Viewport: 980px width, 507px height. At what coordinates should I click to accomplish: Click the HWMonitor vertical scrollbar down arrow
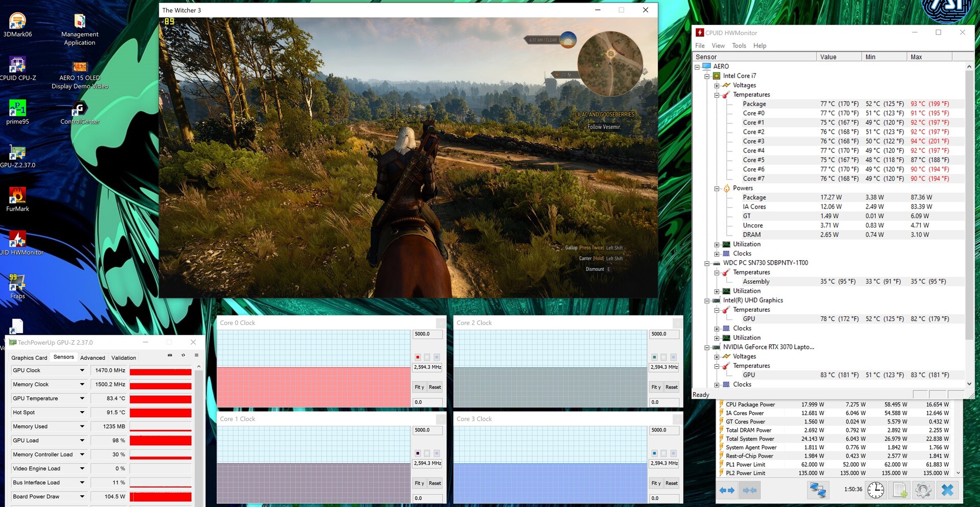point(969,384)
